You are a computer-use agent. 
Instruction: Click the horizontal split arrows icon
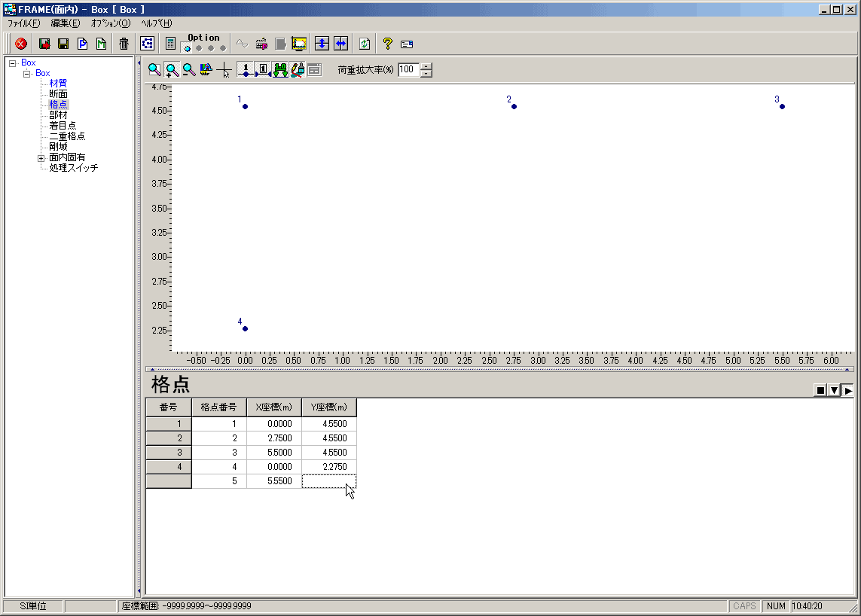pyautogui.click(x=341, y=44)
